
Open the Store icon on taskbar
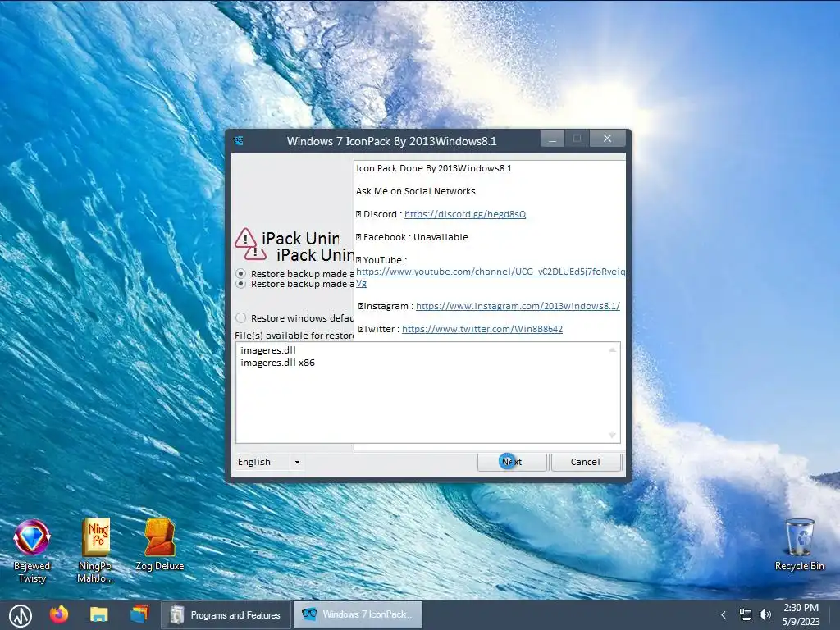[139, 614]
